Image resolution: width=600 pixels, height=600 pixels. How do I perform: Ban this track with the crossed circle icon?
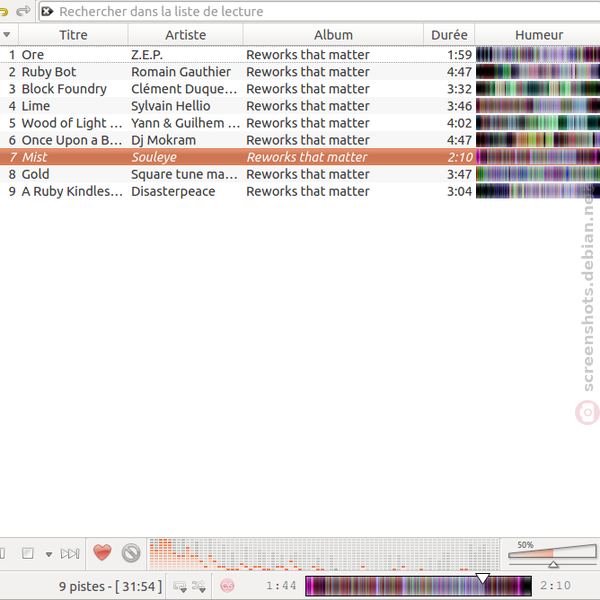131,553
